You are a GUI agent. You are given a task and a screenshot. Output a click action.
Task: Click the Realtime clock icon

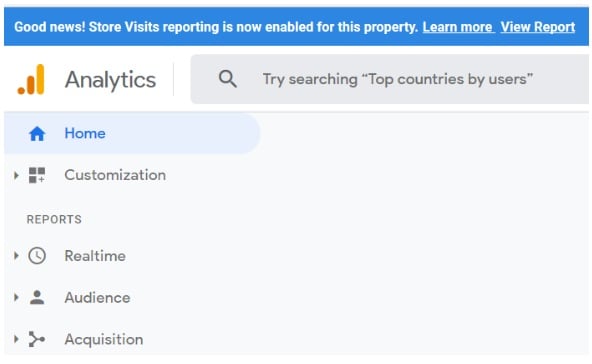click(37, 256)
